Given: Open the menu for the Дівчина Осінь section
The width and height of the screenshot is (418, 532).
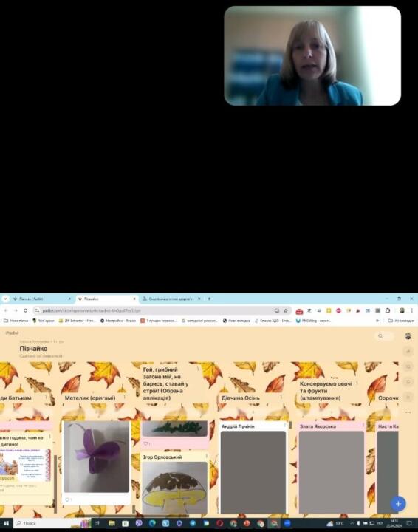Looking at the screenshot, I should tap(281, 398).
